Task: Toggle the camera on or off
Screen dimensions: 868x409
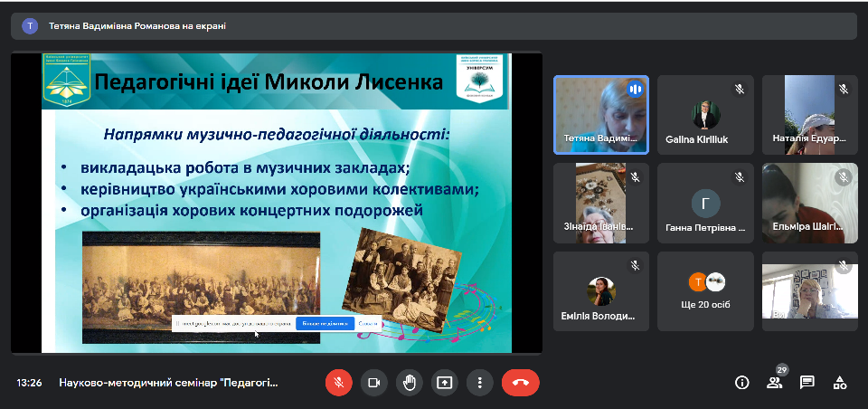Action: (374, 383)
